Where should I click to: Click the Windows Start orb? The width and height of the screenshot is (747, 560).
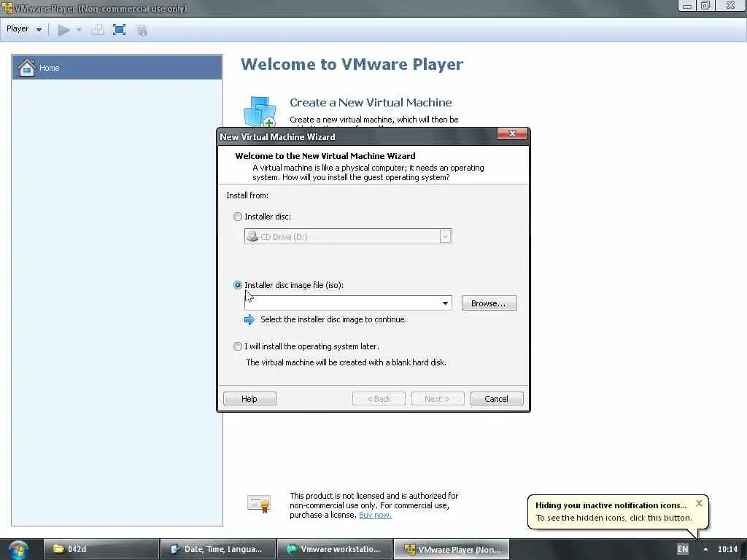click(18, 550)
